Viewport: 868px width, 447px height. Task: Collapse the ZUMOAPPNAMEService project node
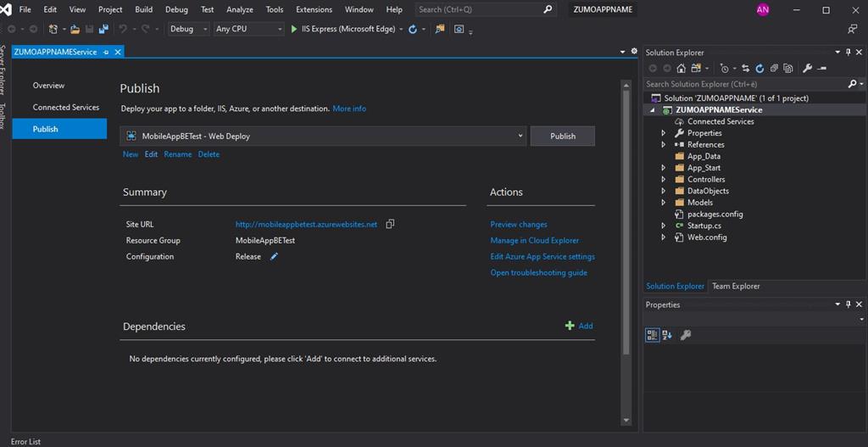click(652, 109)
